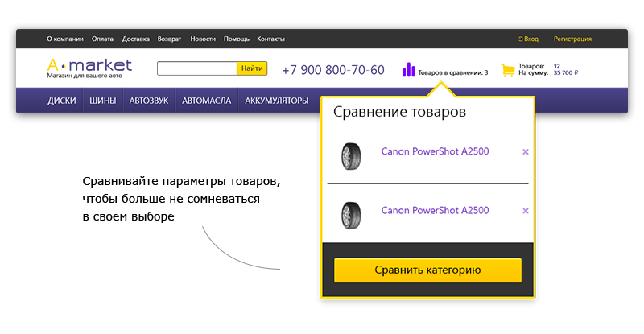Open the yellow shopping cart icon

coord(508,70)
